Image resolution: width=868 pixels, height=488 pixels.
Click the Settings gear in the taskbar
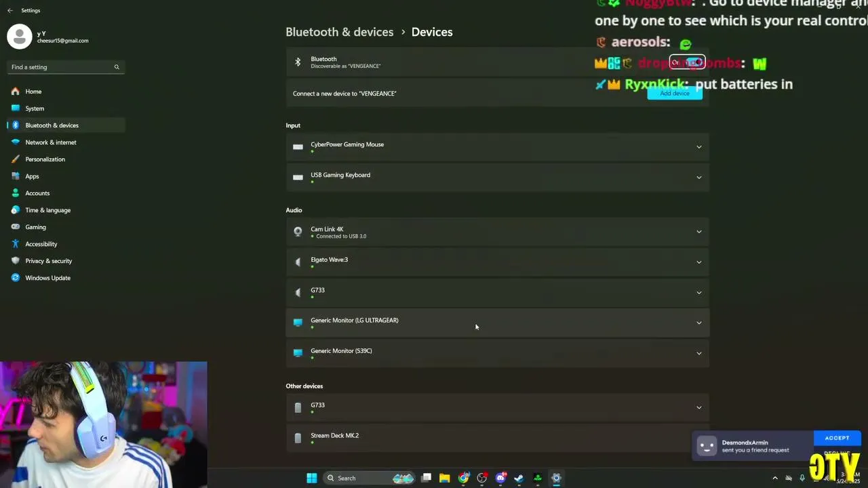pos(556,478)
